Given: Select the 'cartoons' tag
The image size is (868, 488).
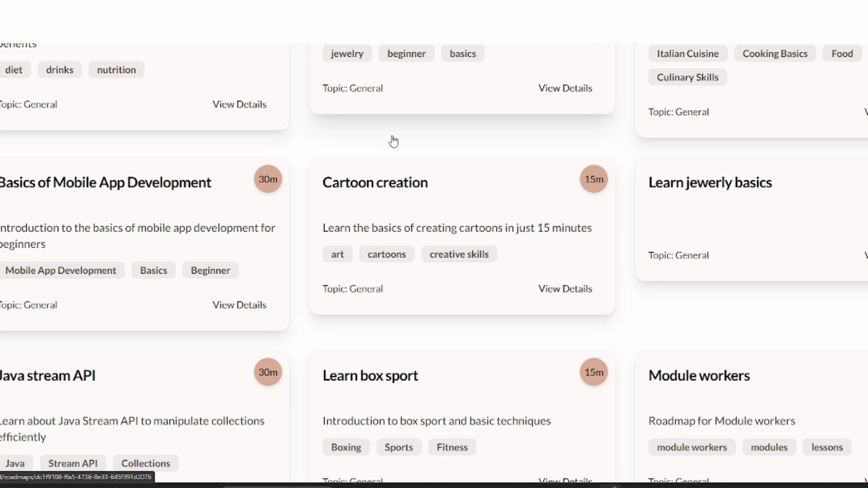Looking at the screenshot, I should tap(387, 254).
